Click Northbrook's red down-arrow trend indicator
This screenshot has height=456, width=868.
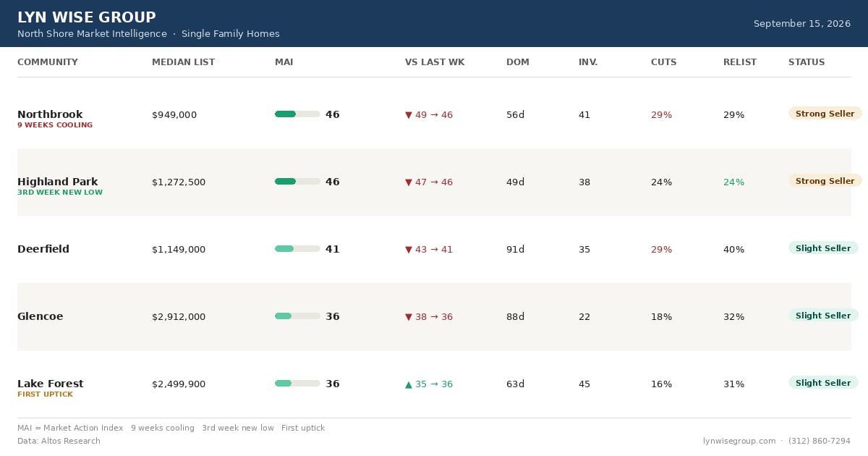pos(409,115)
